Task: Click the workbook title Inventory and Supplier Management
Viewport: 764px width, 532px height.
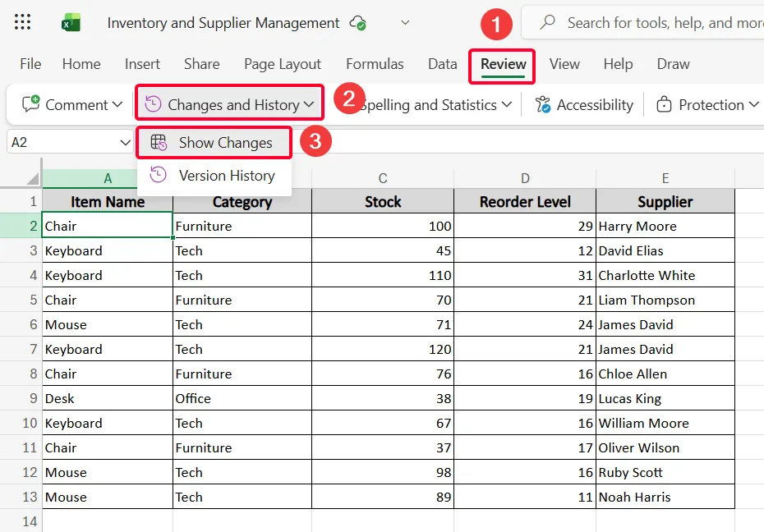Action: click(x=223, y=23)
